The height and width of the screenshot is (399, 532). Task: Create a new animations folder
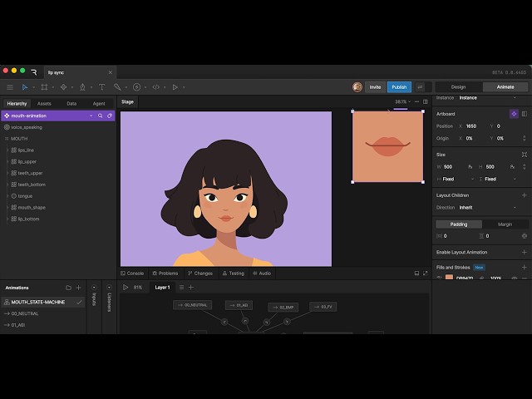(x=68, y=288)
